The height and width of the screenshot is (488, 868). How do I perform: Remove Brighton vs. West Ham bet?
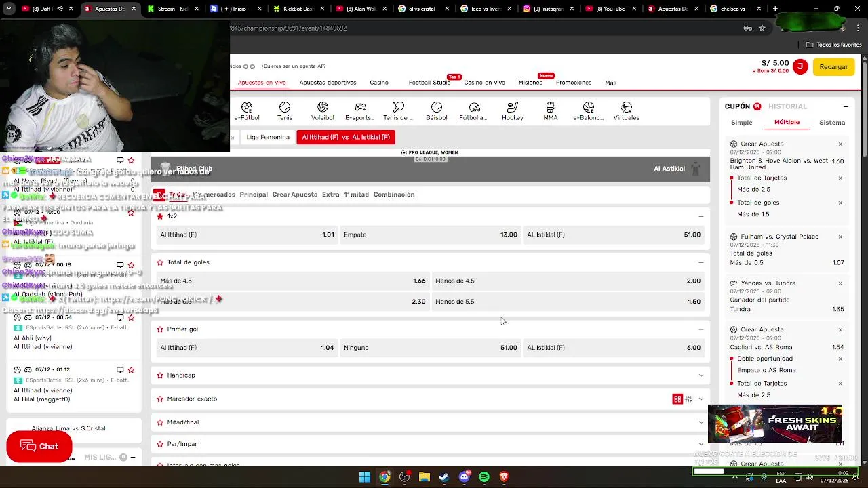point(840,144)
